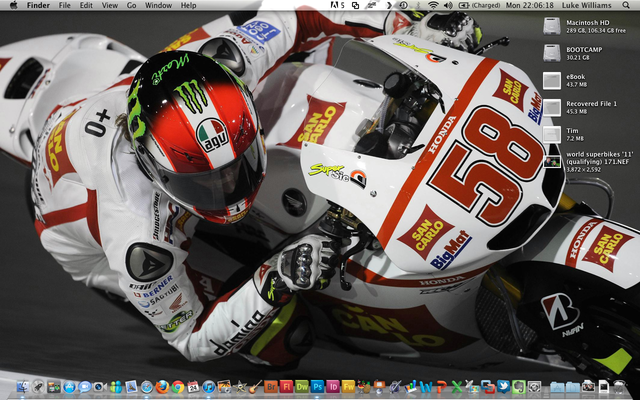Viewport: 640px width, 400px height.
Task: Open the green buddies messenger icon
Action: click(x=116, y=387)
